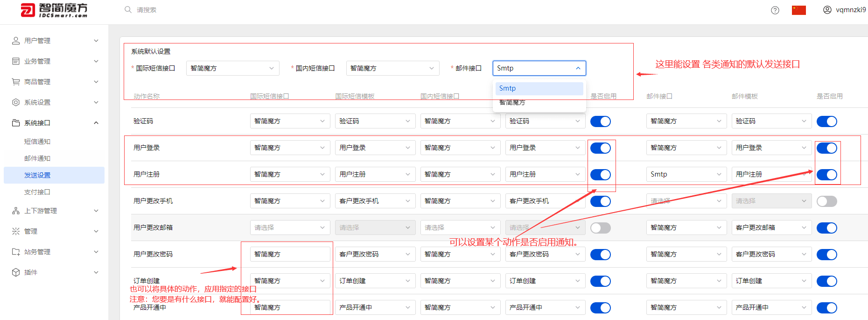Open 短信通知 submenu item

click(37, 142)
